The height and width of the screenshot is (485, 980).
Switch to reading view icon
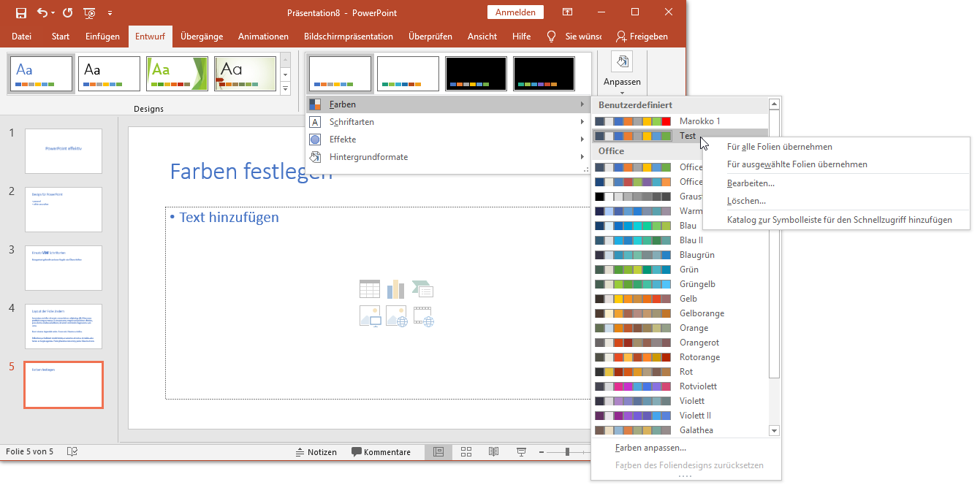pos(493,452)
